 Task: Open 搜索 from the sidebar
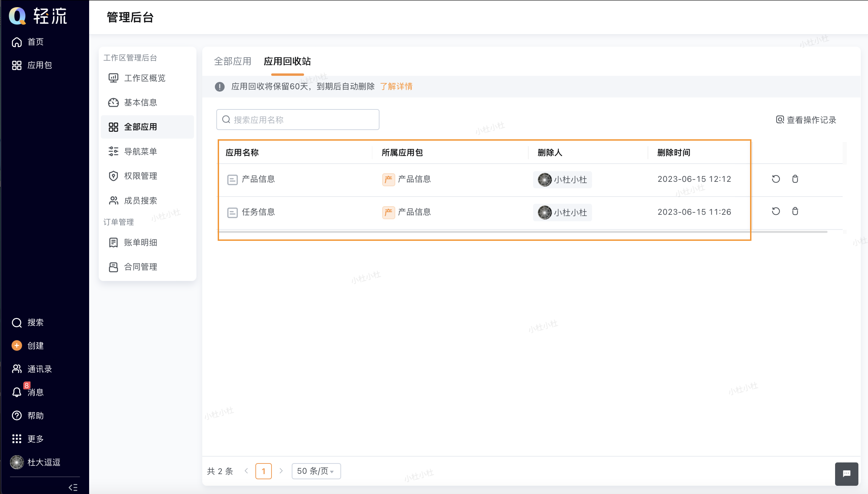[x=28, y=322]
